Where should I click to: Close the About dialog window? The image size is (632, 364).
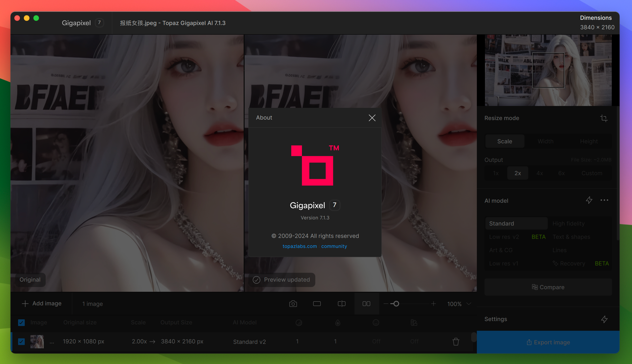click(x=372, y=117)
